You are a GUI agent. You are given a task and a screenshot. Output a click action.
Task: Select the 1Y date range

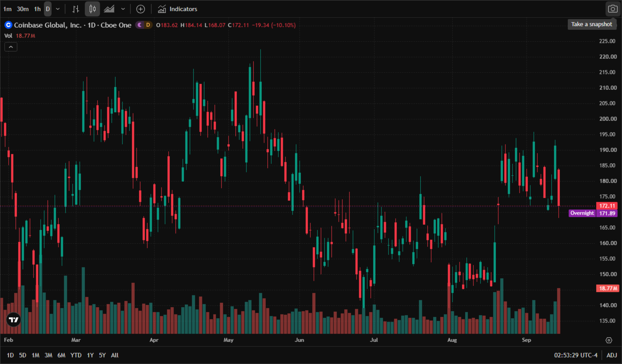coord(90,355)
